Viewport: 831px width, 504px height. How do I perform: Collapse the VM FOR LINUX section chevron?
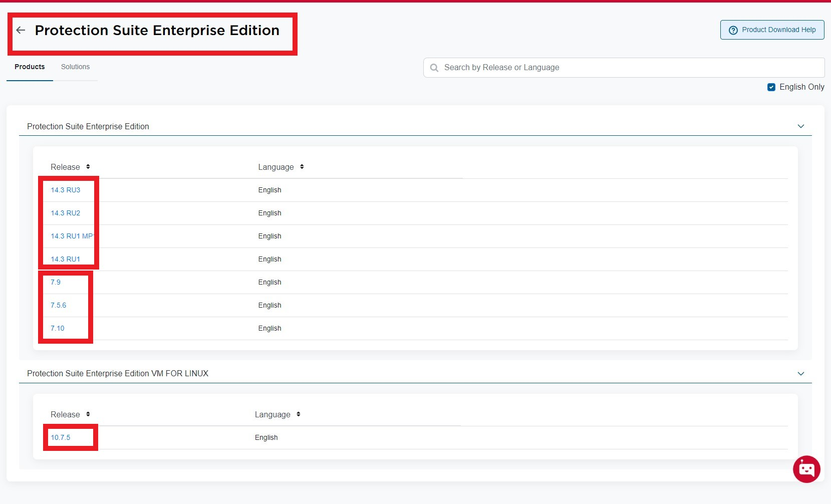(x=801, y=374)
